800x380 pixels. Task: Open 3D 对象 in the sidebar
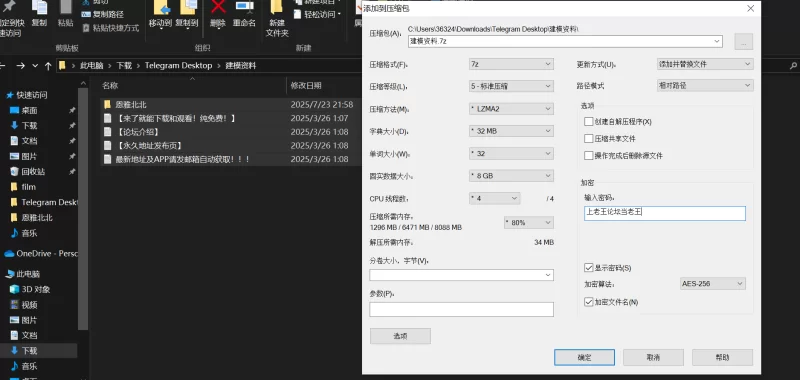pos(36,289)
